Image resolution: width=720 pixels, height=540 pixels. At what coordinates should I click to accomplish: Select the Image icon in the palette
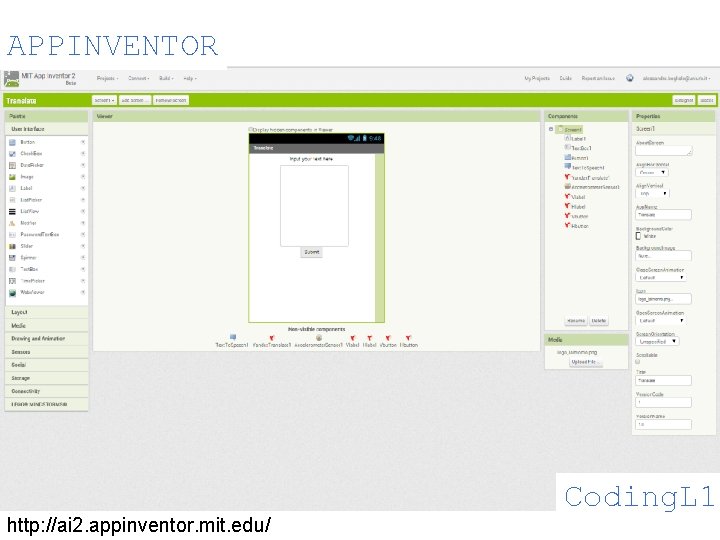point(12,177)
